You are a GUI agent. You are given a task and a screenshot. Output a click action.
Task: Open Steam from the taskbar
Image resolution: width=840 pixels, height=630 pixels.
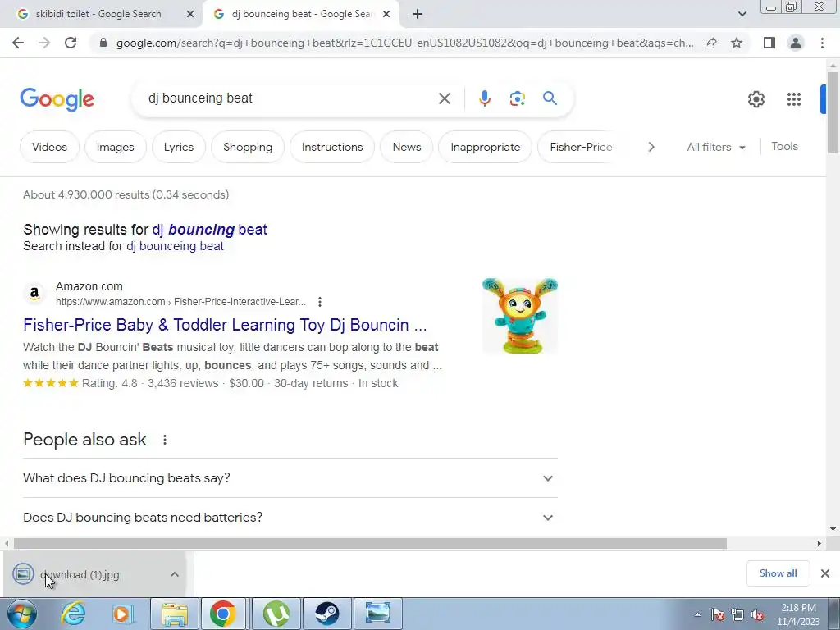pyautogui.click(x=327, y=614)
